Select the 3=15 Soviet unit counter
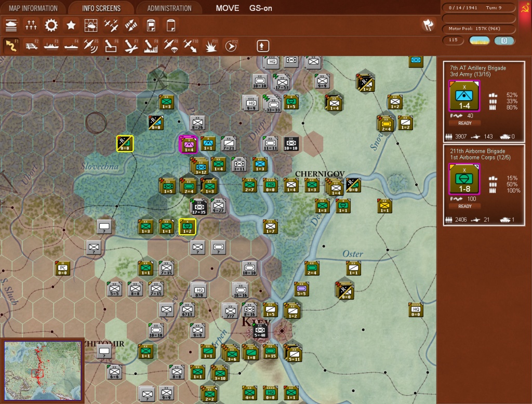 [x=270, y=352]
